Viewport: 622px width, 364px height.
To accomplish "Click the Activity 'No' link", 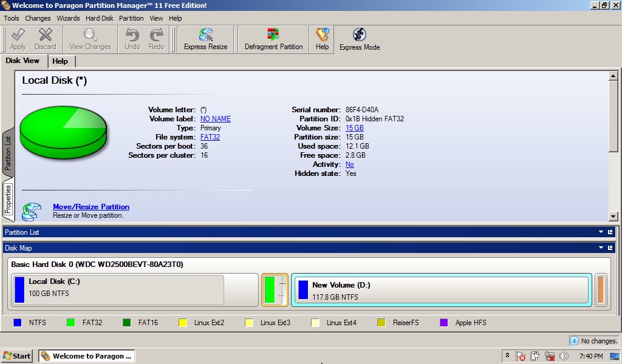I will pos(349,164).
